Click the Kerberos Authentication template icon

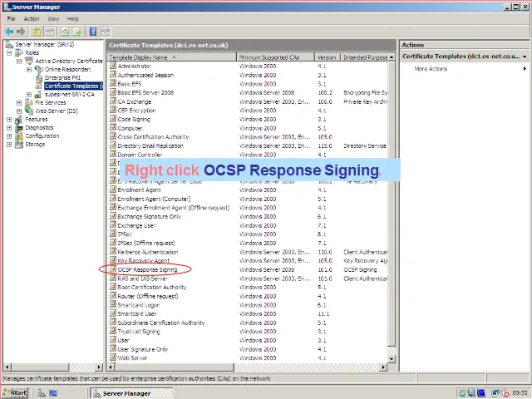point(113,252)
